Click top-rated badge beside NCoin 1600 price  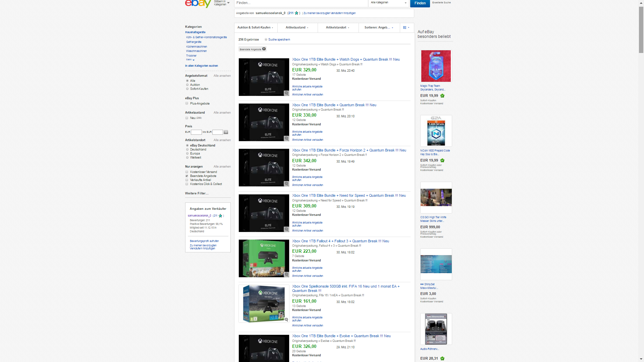(442, 161)
